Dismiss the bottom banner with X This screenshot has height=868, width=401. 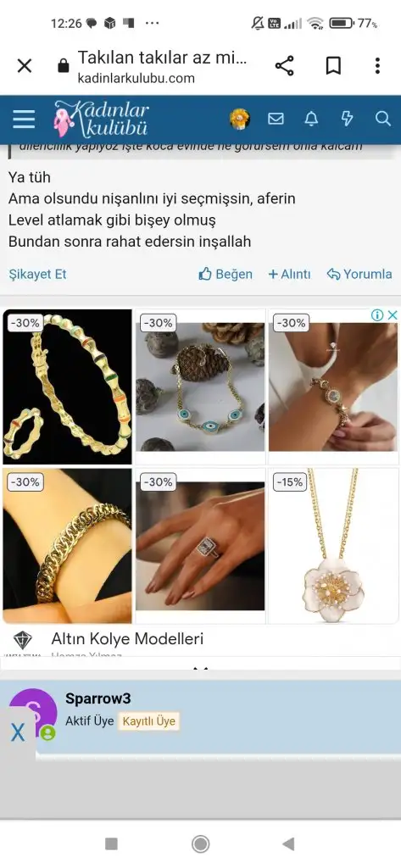point(18,733)
